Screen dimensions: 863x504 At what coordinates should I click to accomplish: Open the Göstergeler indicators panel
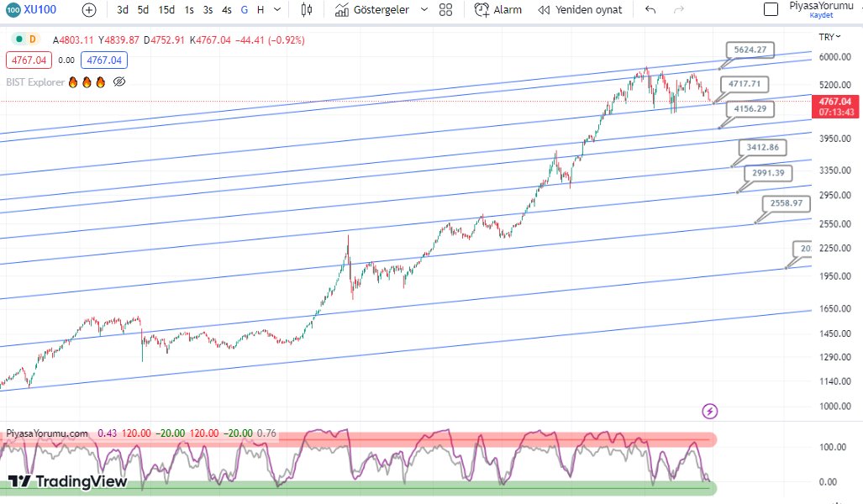click(372, 10)
